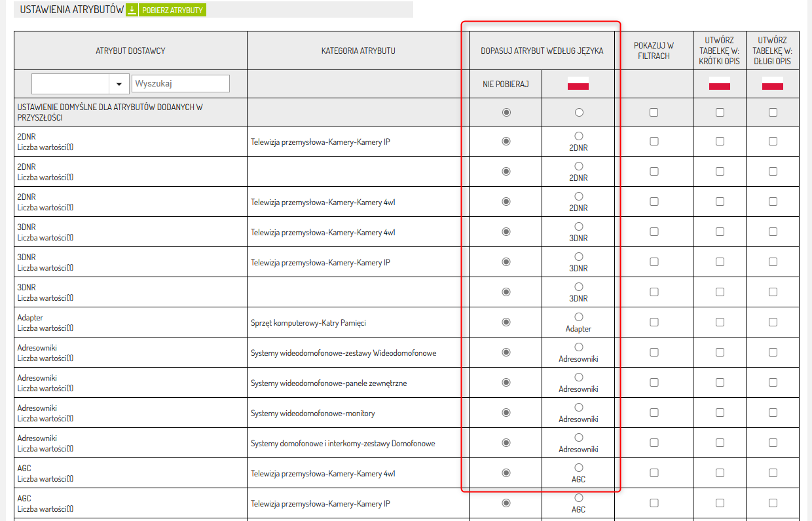Click the Kategoria atrybutu column header

coord(358,50)
